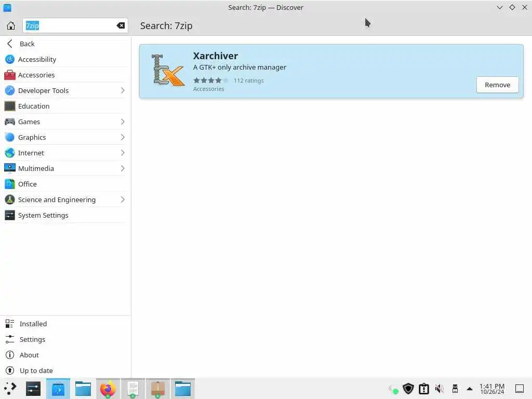The width and height of the screenshot is (532, 399).
Task: Open the Office category icon
Action: click(10, 184)
